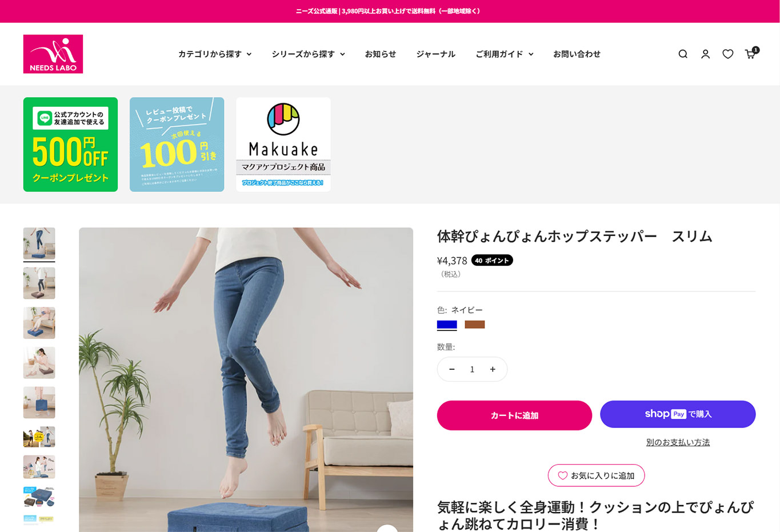Select the brown color swatch
The height and width of the screenshot is (532, 780).
[474, 325]
